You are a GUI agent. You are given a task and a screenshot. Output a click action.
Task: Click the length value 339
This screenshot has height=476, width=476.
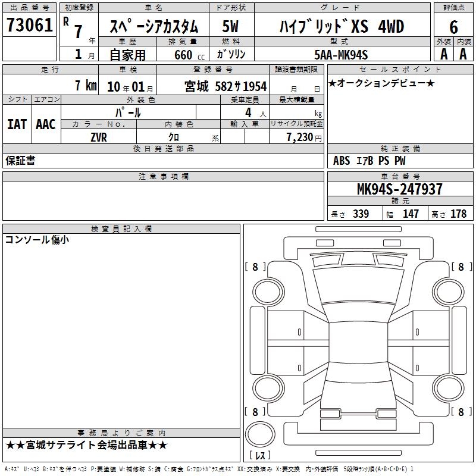(x=361, y=214)
